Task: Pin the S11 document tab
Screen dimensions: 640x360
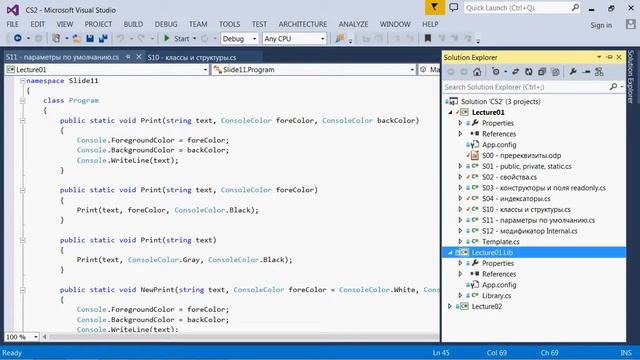Action: coord(128,57)
